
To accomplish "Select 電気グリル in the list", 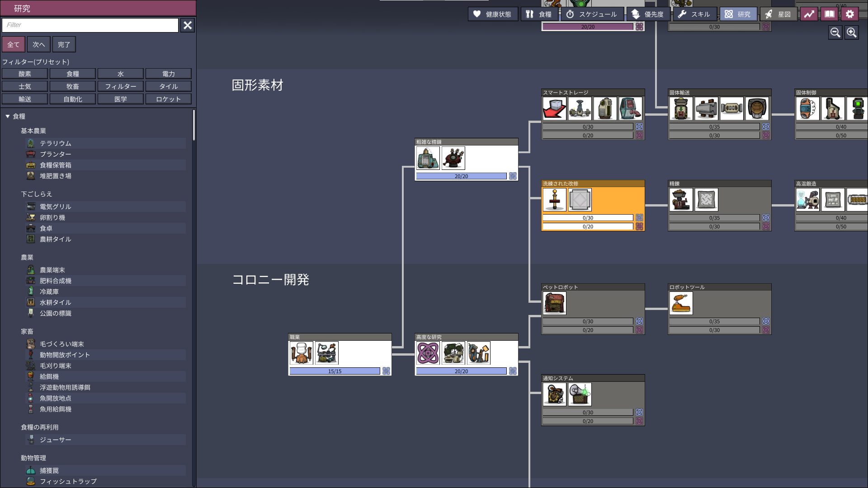I will 105,206.
